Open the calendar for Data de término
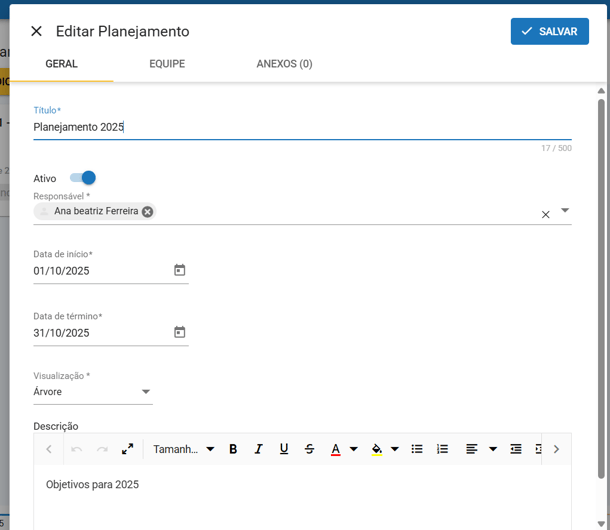The width and height of the screenshot is (610, 530). pyautogui.click(x=180, y=332)
